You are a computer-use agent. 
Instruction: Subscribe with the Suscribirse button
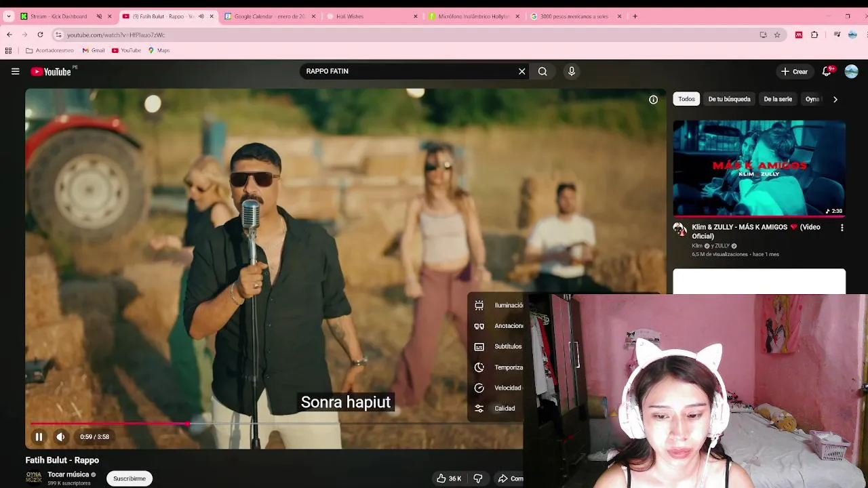(130, 479)
